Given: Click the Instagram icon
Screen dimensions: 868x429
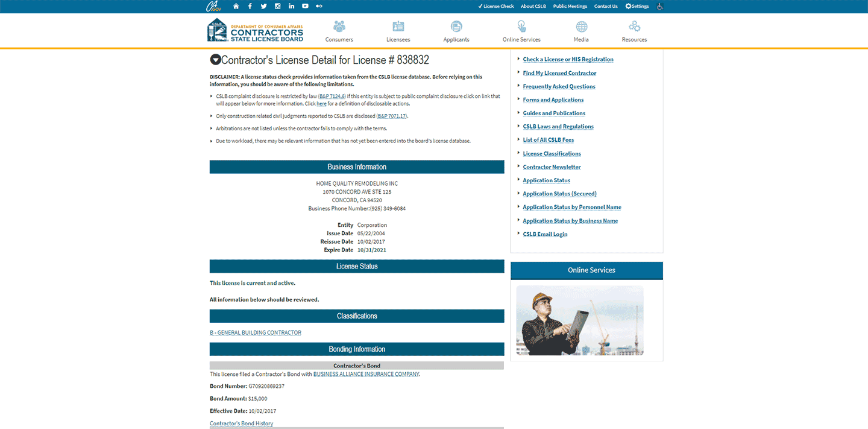Looking at the screenshot, I should [x=277, y=6].
